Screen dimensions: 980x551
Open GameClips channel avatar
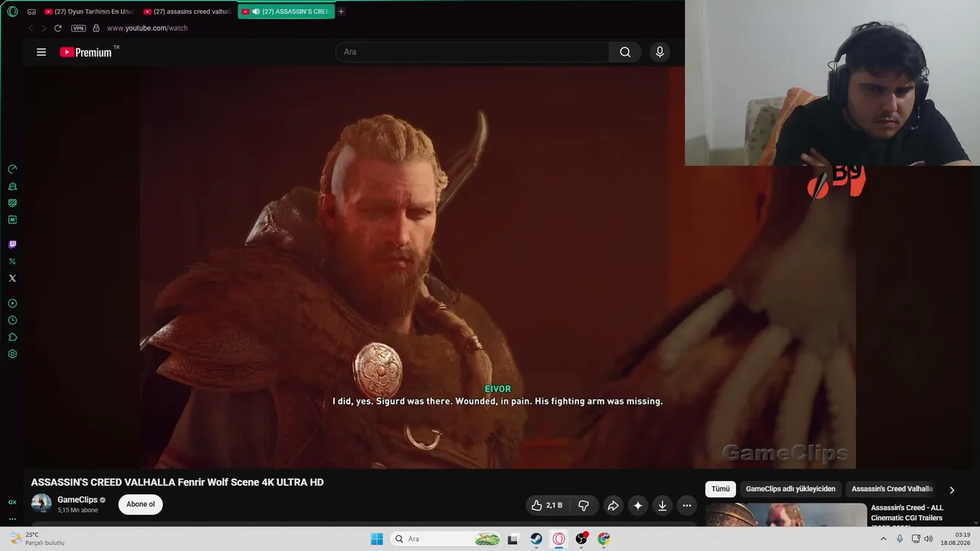[41, 504]
